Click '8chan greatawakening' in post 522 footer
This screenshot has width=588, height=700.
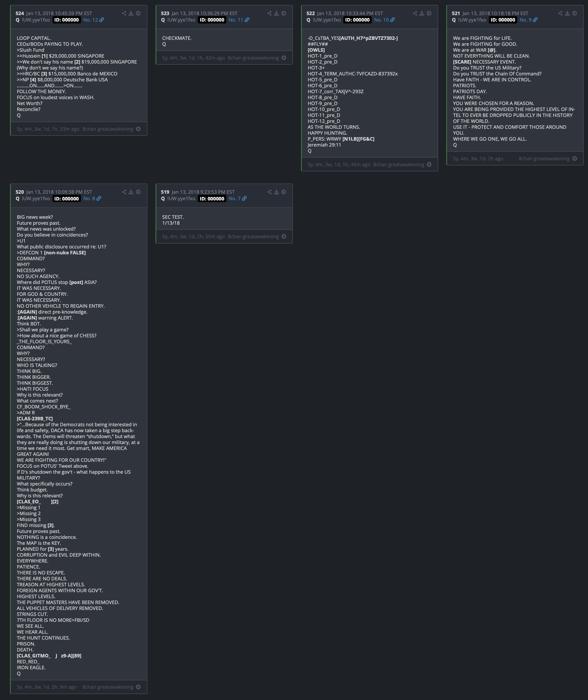tap(399, 165)
